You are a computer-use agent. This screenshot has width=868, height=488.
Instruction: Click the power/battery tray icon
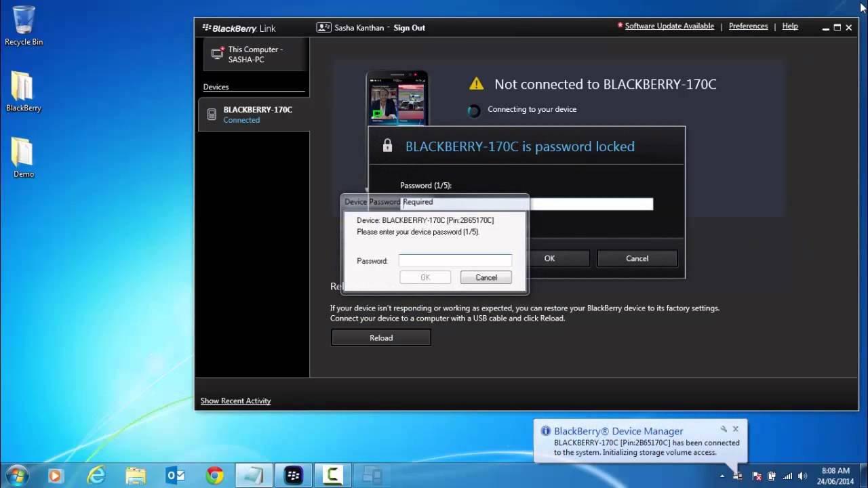772,476
